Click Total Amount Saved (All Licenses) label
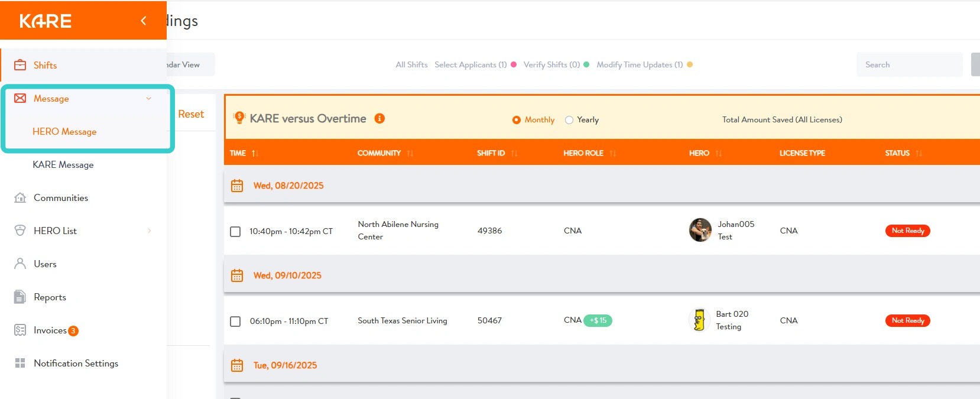The image size is (980, 399). pos(782,119)
